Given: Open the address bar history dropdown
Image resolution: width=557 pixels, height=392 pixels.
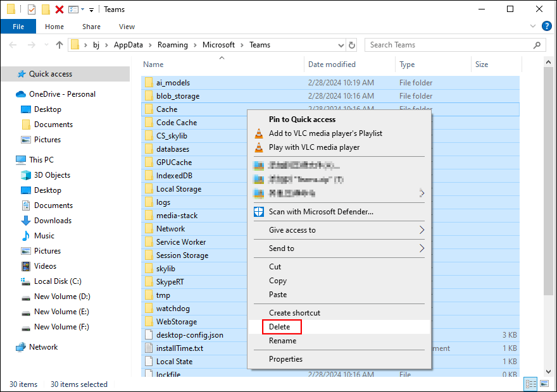Looking at the screenshot, I should click(x=341, y=45).
